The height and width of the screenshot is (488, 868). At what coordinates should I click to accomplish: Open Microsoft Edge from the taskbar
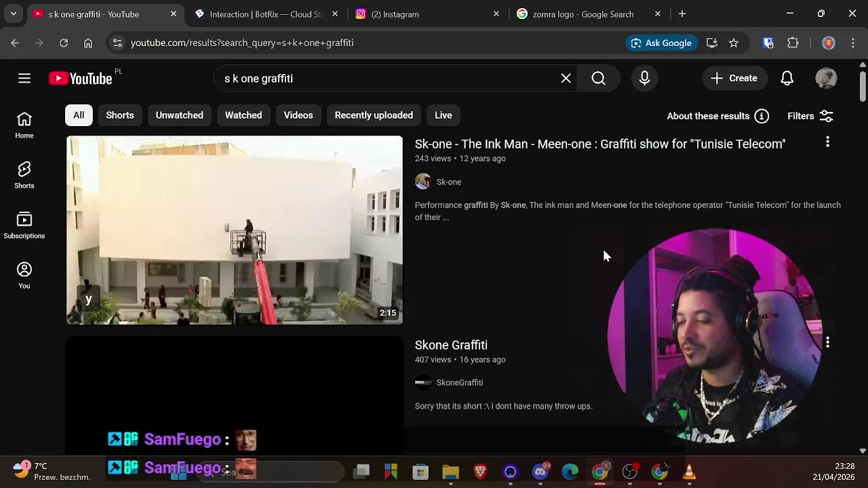pos(570,472)
